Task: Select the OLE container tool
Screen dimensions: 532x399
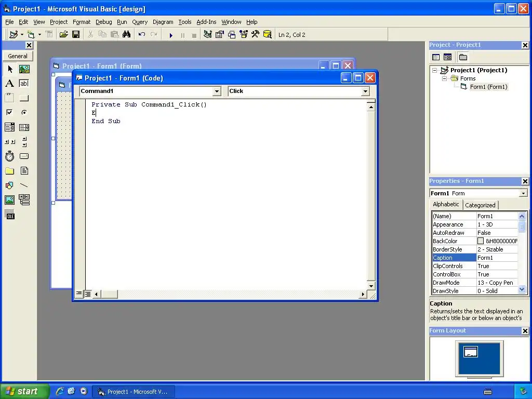Action: coord(10,215)
